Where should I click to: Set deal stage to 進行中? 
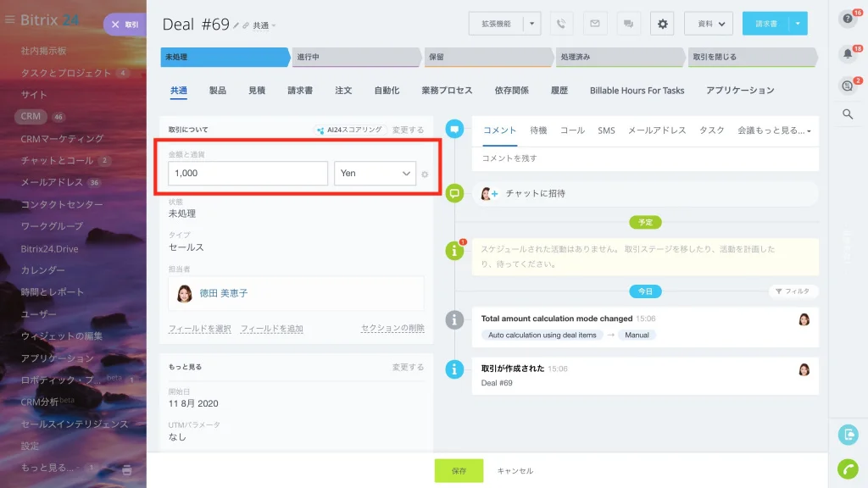click(x=356, y=57)
